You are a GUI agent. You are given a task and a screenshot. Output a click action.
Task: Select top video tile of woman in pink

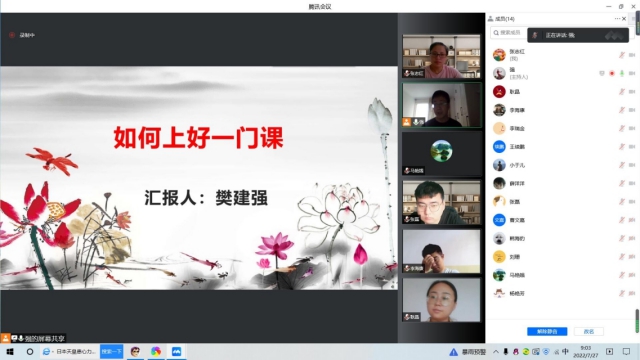point(441,56)
